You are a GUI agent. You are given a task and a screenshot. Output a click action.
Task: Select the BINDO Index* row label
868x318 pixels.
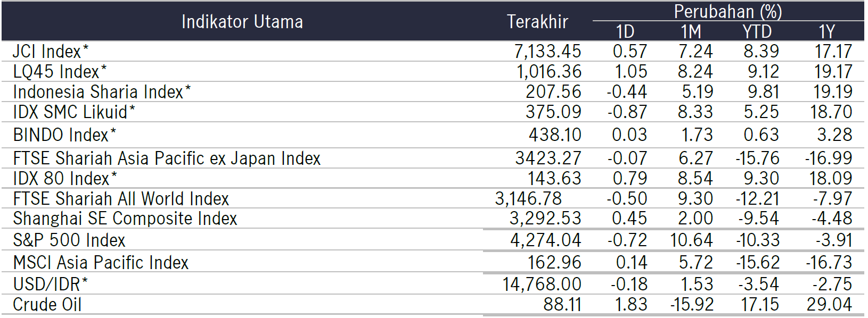[x=64, y=135]
